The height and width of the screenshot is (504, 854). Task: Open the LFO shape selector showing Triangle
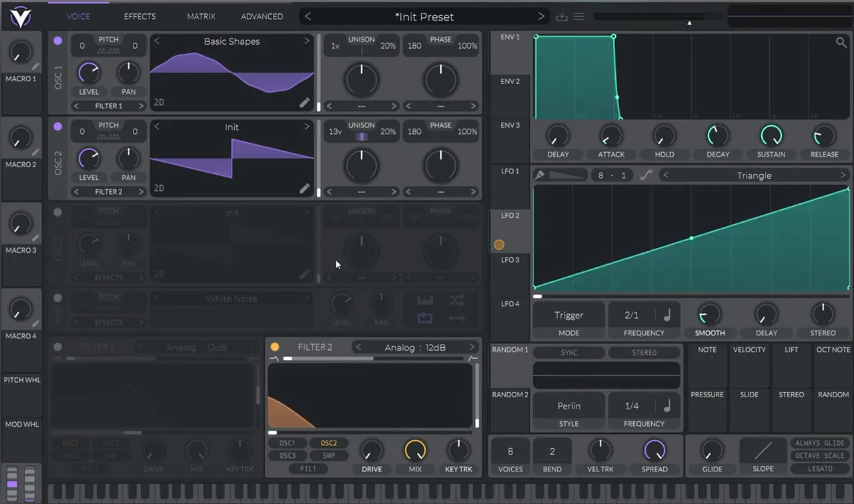tap(754, 175)
